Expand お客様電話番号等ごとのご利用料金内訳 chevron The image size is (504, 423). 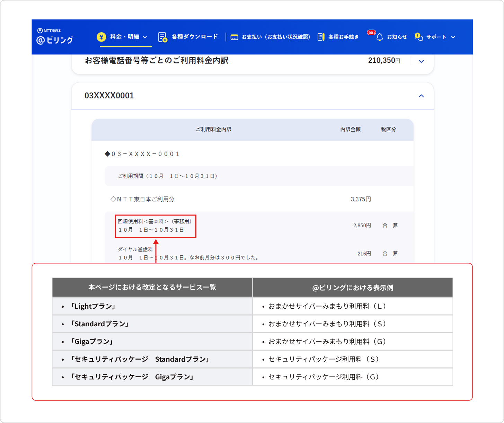point(421,61)
